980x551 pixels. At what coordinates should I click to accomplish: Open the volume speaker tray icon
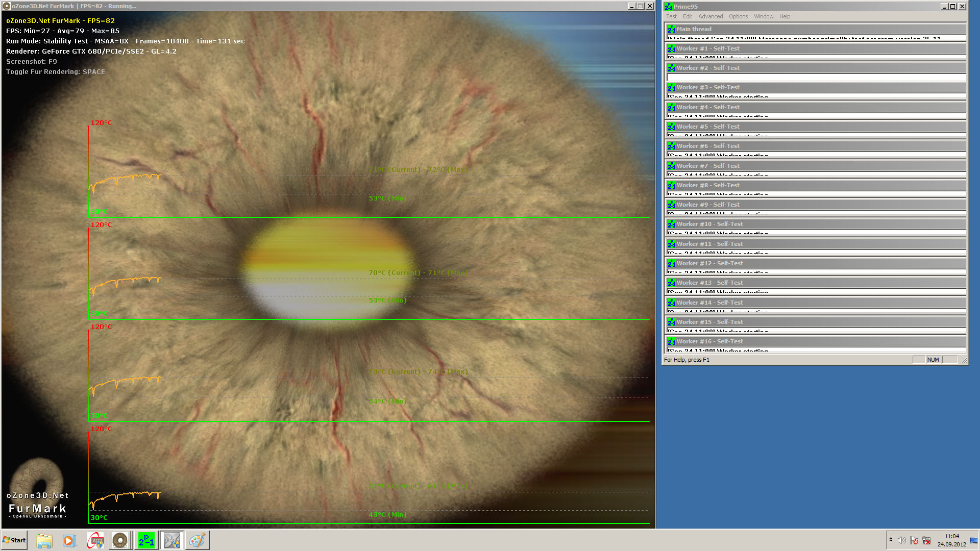(902, 540)
